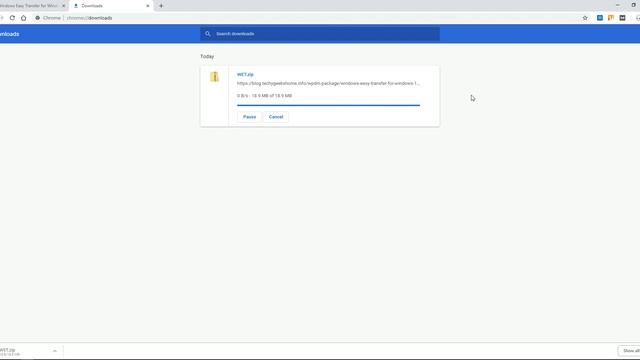Open the blue extension icon in toolbar
Image resolution: width=640 pixels, height=360 pixels.
(x=600, y=18)
